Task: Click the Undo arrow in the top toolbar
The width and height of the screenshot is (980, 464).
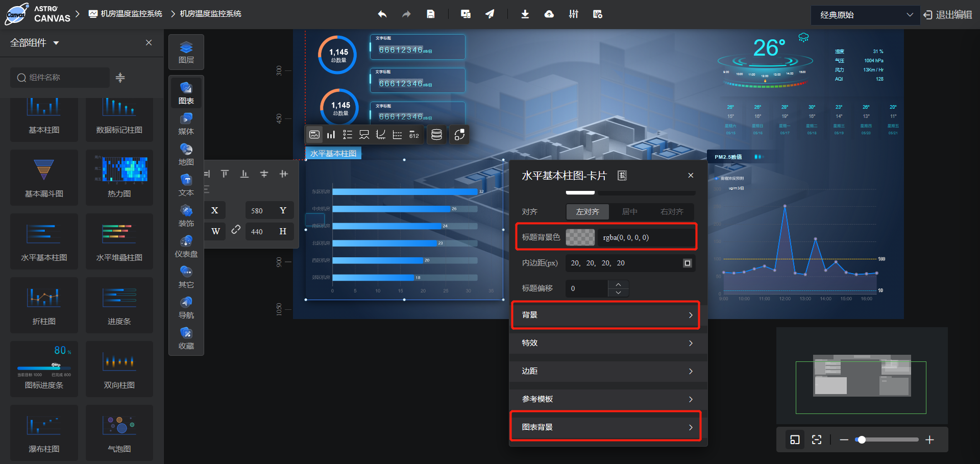Action: [x=382, y=14]
